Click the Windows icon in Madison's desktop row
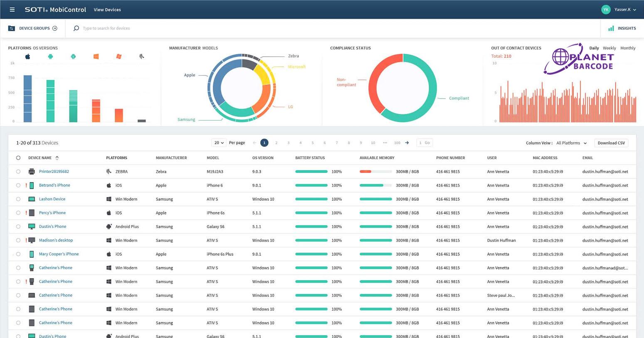 pyautogui.click(x=109, y=240)
